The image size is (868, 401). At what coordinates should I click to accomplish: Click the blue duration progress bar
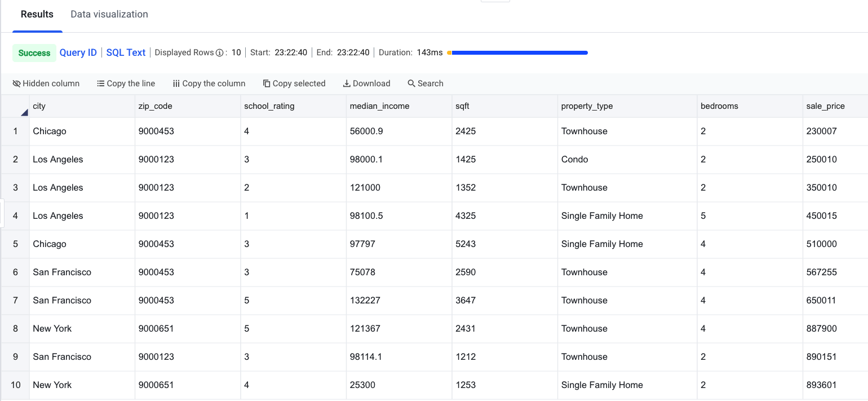tap(519, 52)
